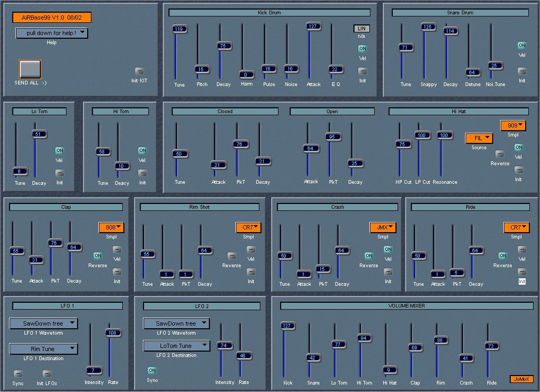
Task: Open the pull down for help menu
Action: (x=52, y=33)
